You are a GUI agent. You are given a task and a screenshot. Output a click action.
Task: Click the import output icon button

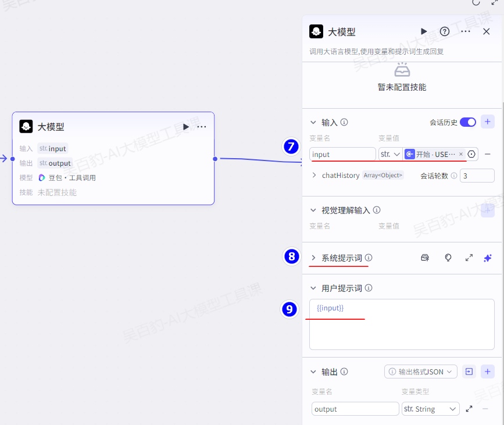(469, 372)
